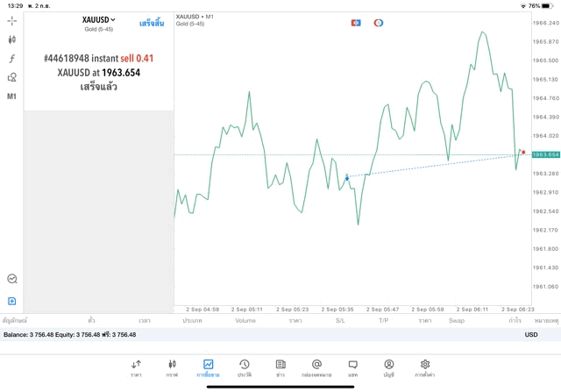Open the chat bubble icon in sidebar
The image size is (561, 392).
[12, 278]
